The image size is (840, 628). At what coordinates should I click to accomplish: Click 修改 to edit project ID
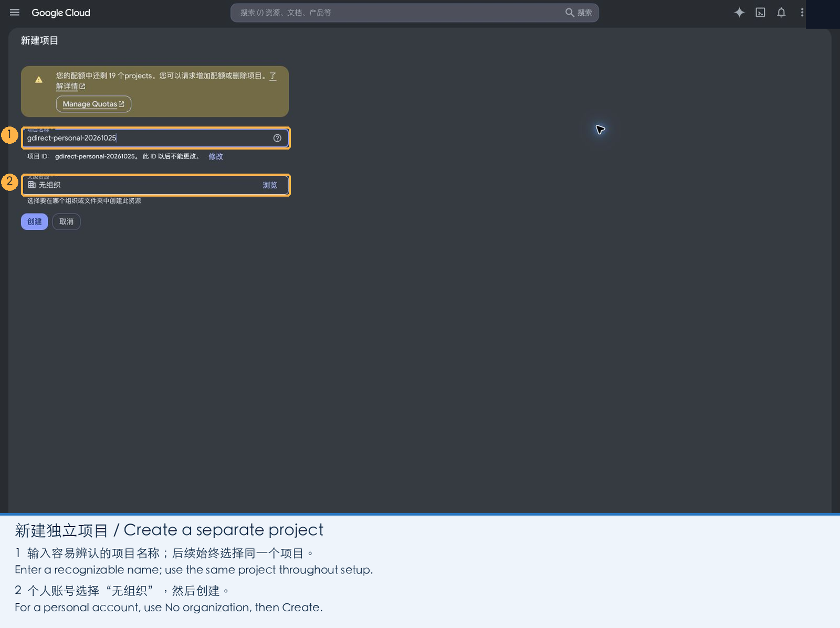coord(216,156)
